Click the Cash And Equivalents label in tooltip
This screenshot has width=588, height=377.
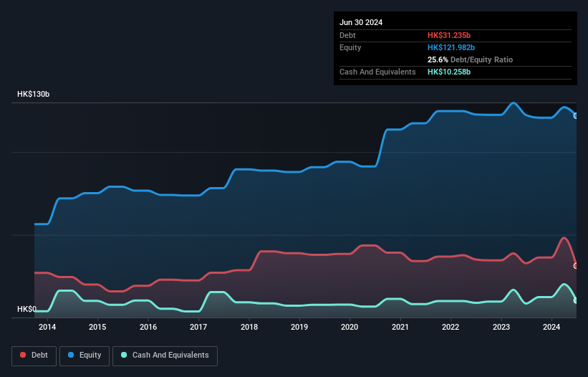click(x=377, y=72)
